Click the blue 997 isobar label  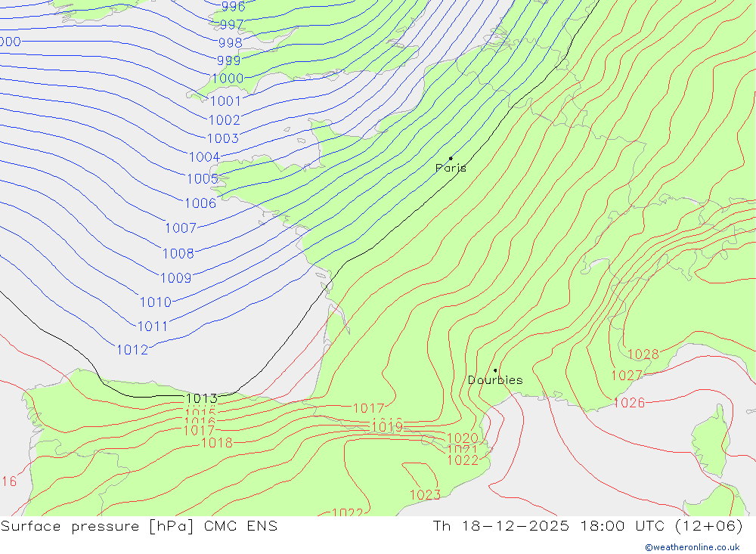[x=232, y=25]
